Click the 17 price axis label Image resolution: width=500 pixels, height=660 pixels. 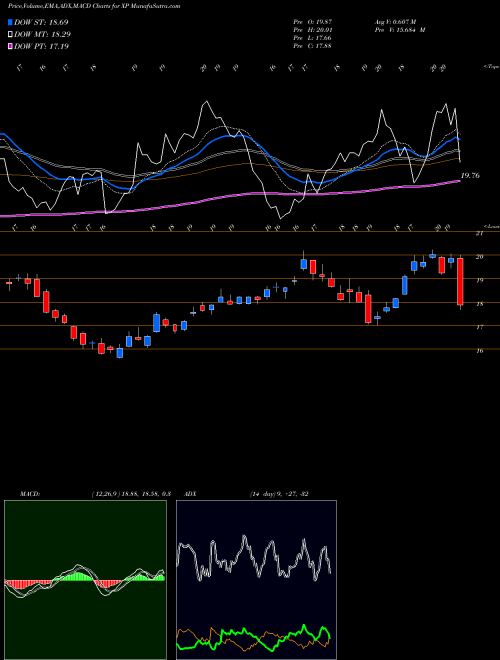pos(479,327)
